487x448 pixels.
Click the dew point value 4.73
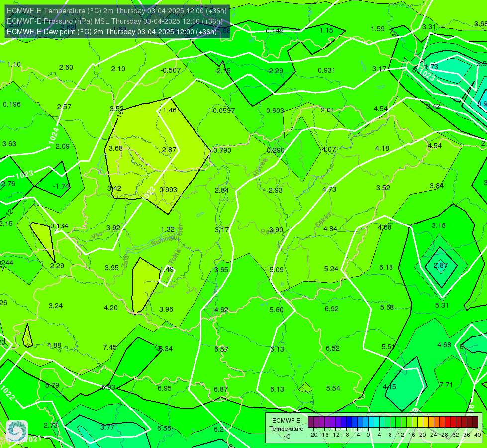[x=329, y=189]
